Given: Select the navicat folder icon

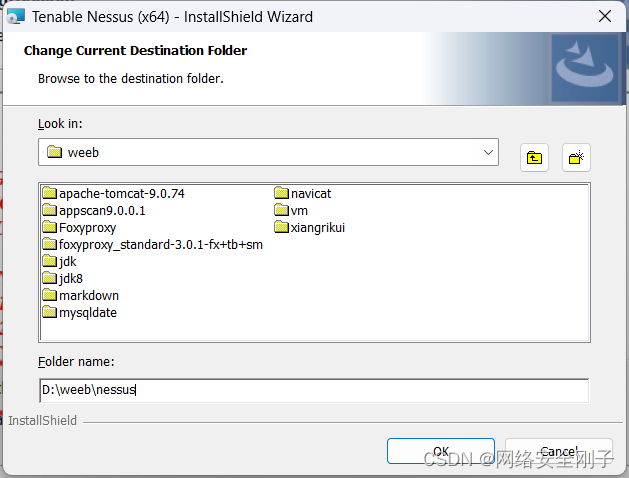Looking at the screenshot, I should pos(282,193).
